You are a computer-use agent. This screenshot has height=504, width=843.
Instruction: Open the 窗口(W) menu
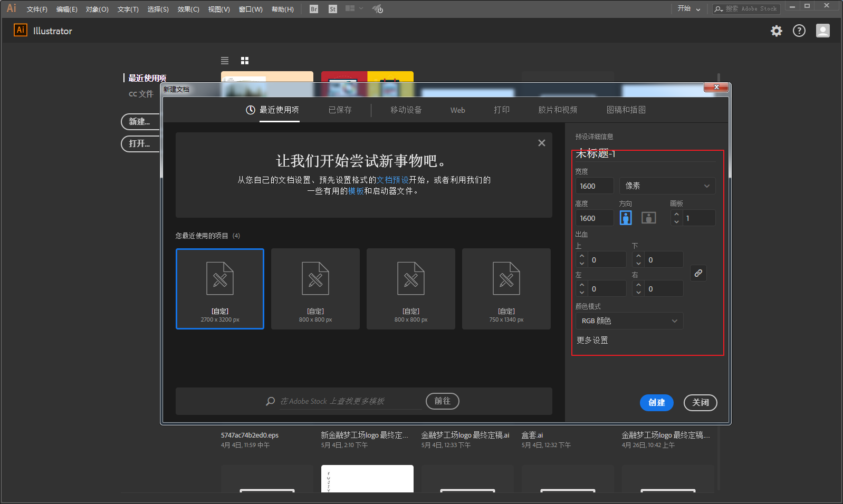pos(251,9)
